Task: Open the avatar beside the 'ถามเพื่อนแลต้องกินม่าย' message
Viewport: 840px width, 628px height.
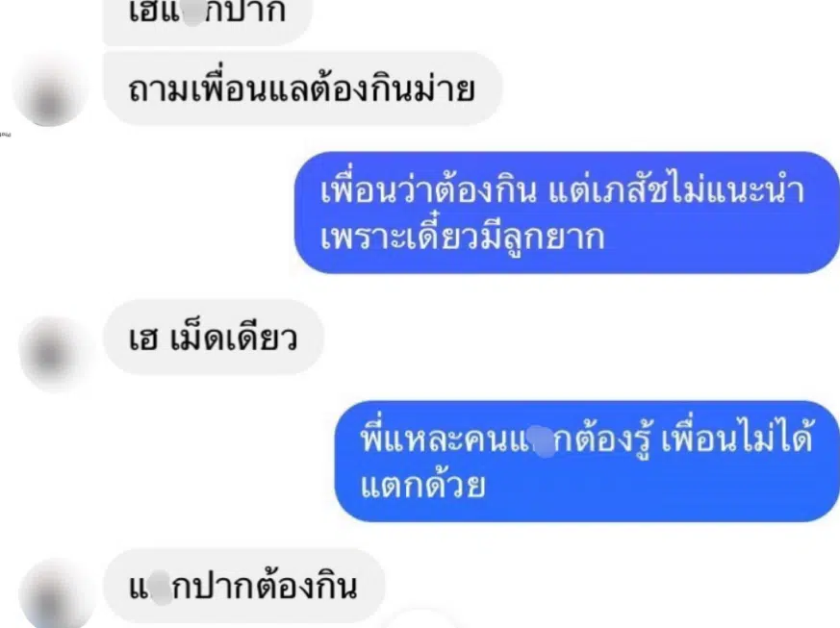Action: [x=49, y=90]
